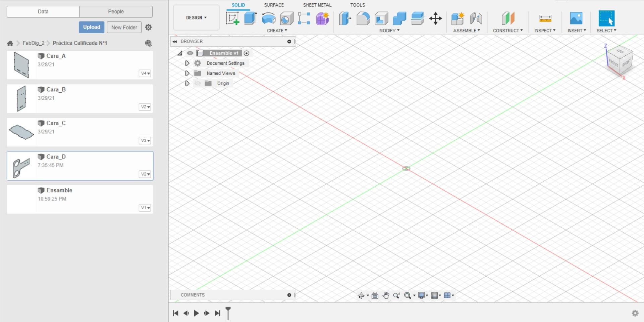Expand the Document Settings node

coord(187,63)
